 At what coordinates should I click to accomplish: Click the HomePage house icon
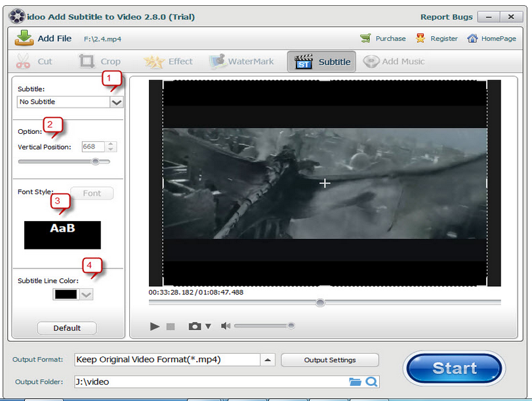[472, 38]
